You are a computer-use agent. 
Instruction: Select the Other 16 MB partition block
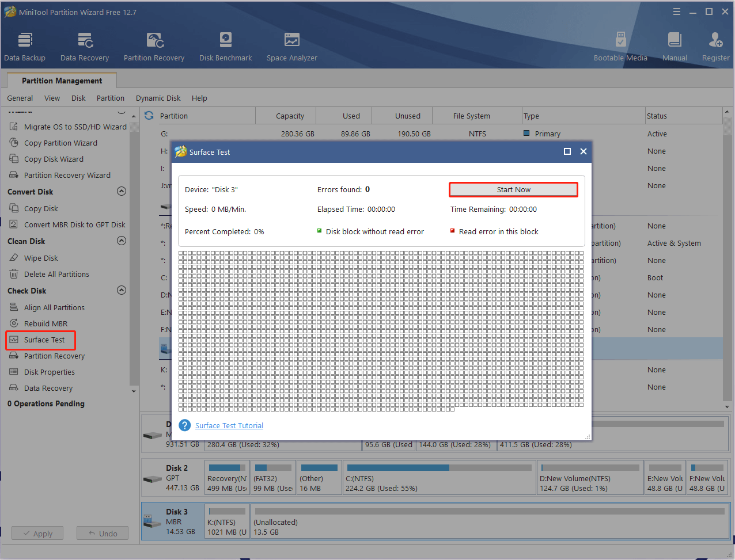pos(319,477)
